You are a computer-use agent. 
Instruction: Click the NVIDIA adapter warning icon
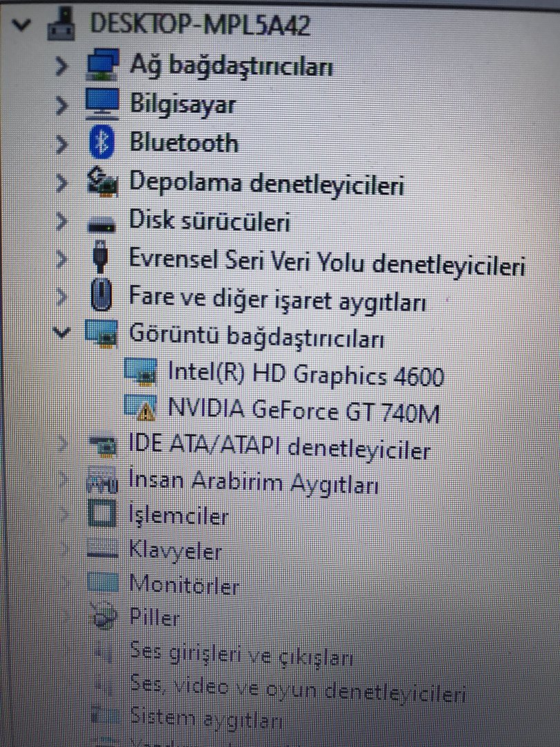[140, 408]
